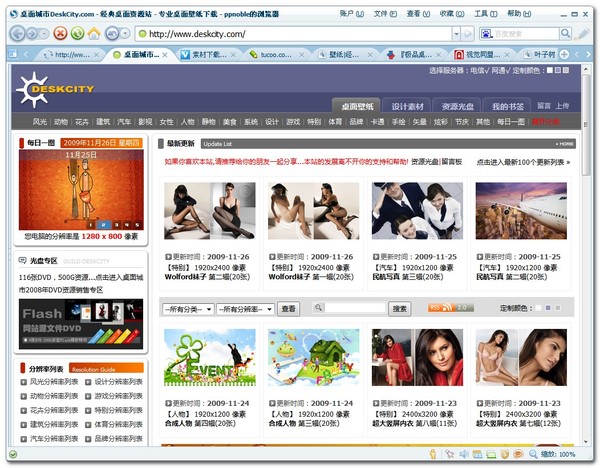
Task: Click the eye icon in the status bar
Action: (518, 454)
